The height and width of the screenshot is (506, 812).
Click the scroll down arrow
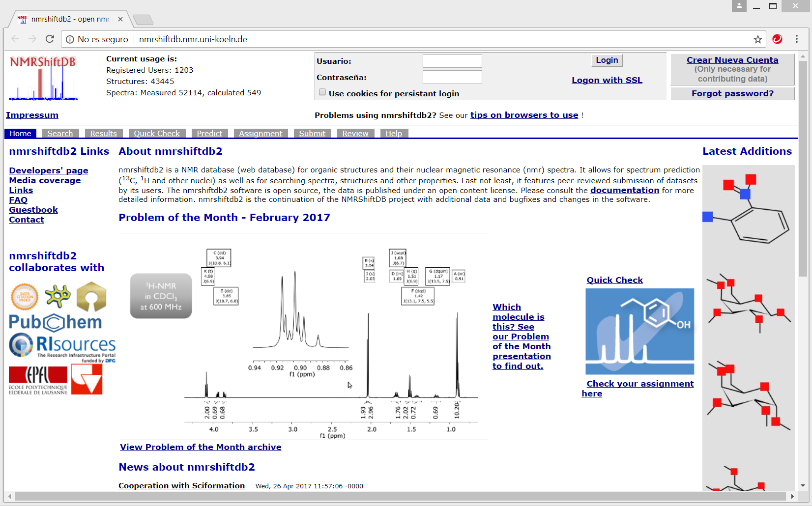[803, 485]
